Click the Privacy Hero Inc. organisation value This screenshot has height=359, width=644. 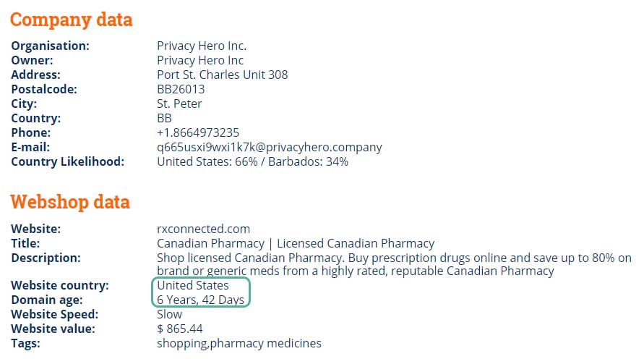pos(202,46)
